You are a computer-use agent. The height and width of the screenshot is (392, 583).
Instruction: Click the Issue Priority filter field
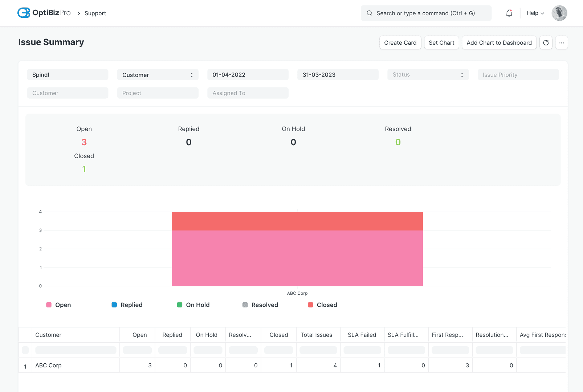pyautogui.click(x=518, y=75)
